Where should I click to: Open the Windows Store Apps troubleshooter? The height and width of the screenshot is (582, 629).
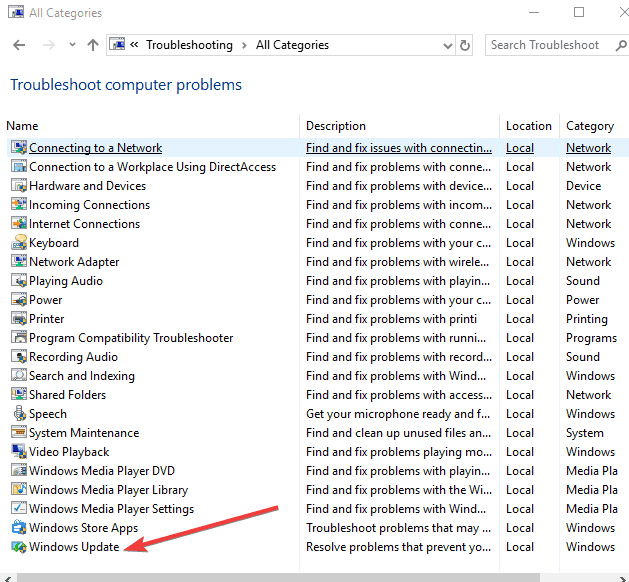[x=83, y=528]
